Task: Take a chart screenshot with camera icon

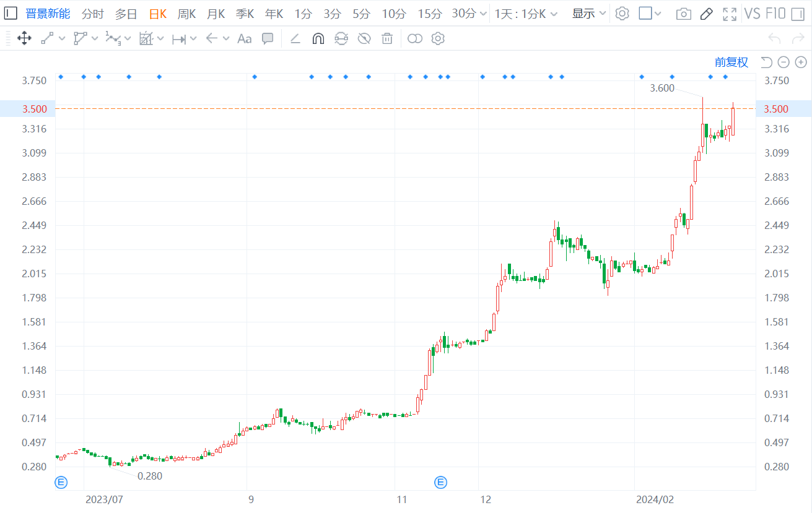Action: [x=683, y=14]
